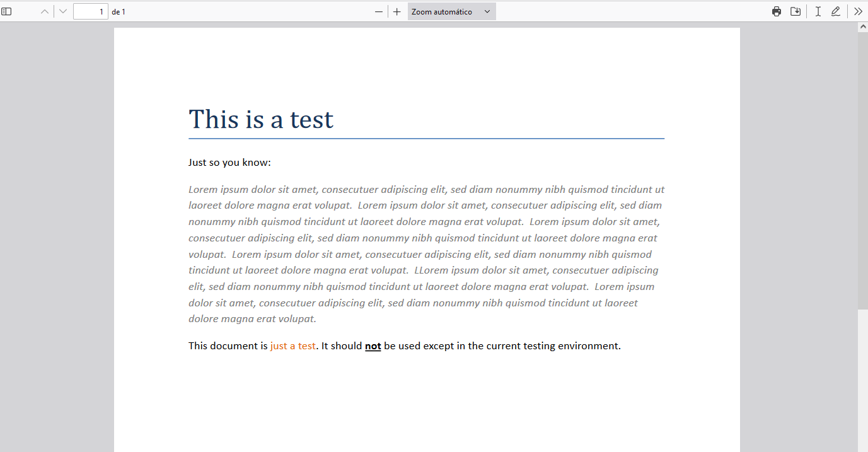Click the scrollbar up arrow
The image size is (868, 452).
click(863, 28)
